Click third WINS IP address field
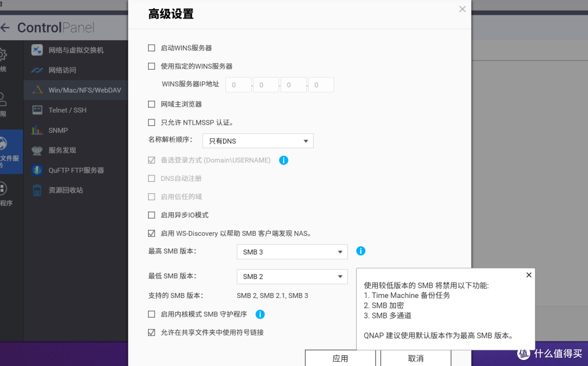Image resolution: width=588 pixels, height=366 pixels. pyautogui.click(x=293, y=85)
